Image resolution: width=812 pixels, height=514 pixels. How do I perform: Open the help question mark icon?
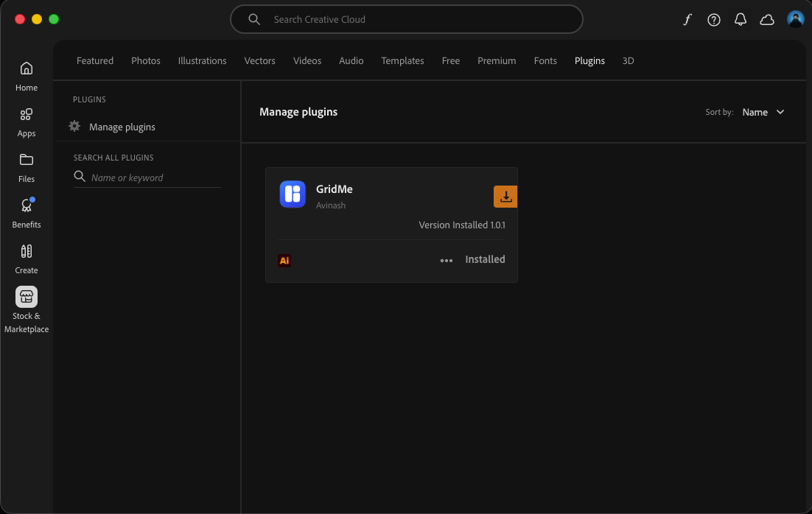point(713,20)
